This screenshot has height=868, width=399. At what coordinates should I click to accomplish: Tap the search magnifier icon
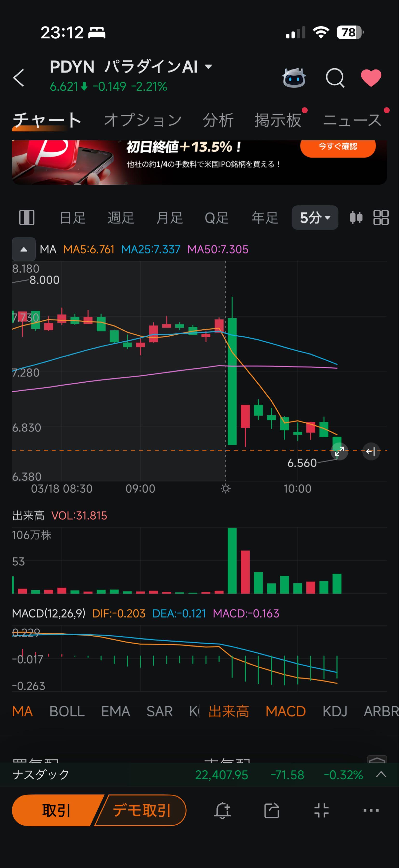[x=335, y=78]
